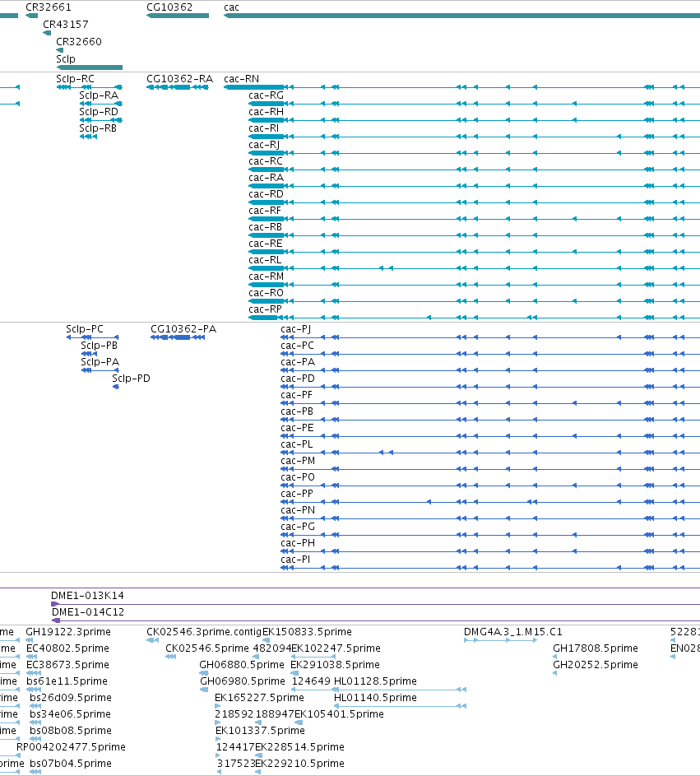
Task: Select the cac-PP protein label
Action: click(297, 494)
